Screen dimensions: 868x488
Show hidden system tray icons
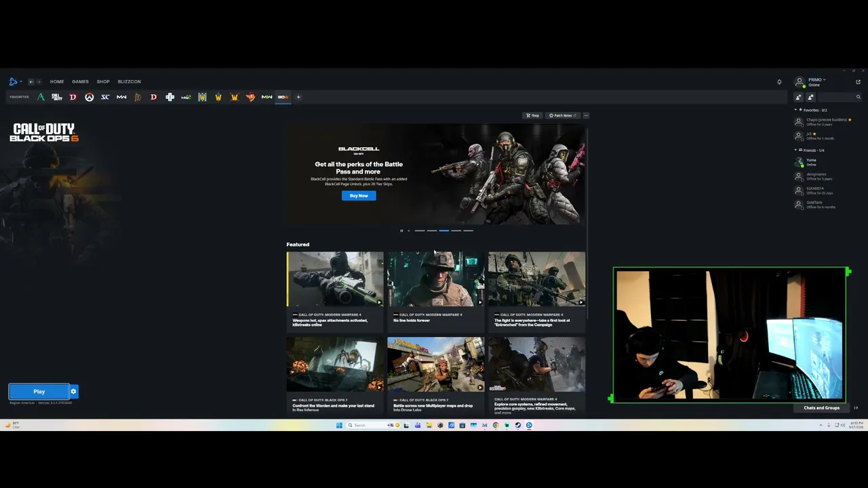pyautogui.click(x=821, y=426)
